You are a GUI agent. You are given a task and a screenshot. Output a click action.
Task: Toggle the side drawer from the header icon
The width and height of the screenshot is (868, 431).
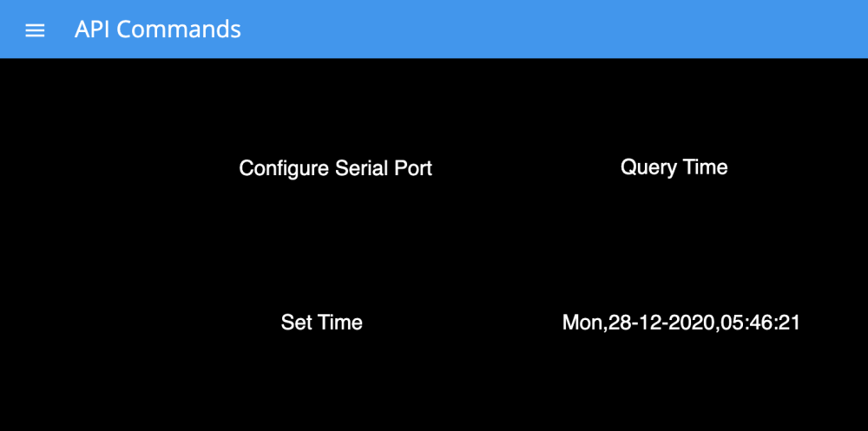point(35,30)
